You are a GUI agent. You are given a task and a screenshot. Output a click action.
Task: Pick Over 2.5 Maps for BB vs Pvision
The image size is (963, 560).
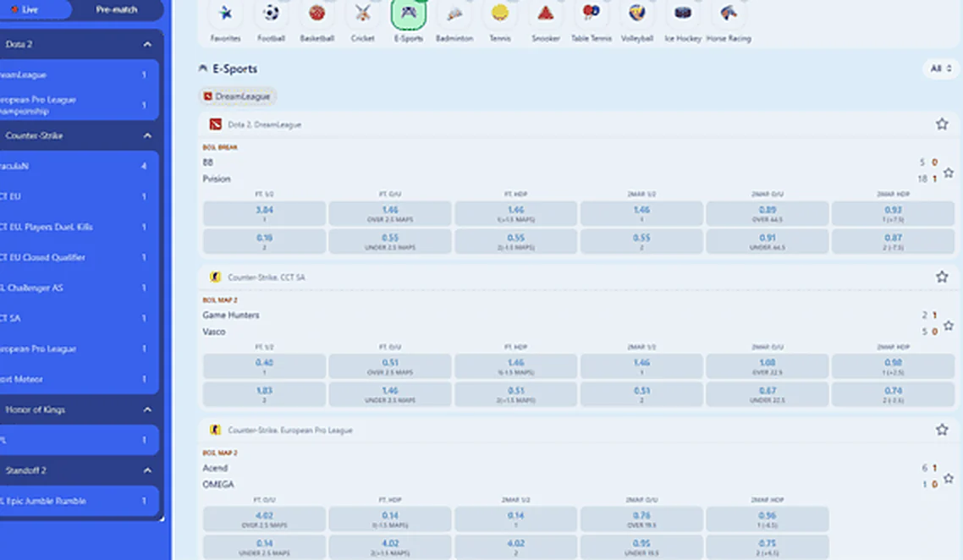[390, 214]
